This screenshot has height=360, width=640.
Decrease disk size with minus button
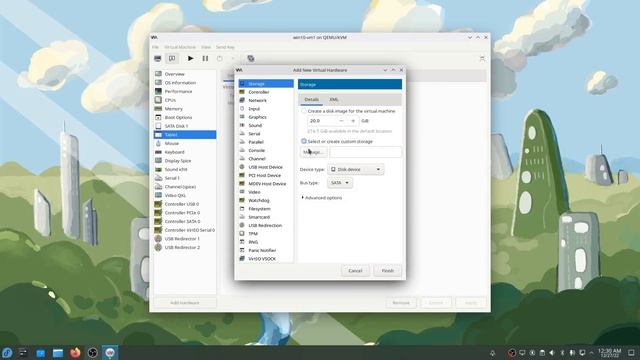[341, 121]
